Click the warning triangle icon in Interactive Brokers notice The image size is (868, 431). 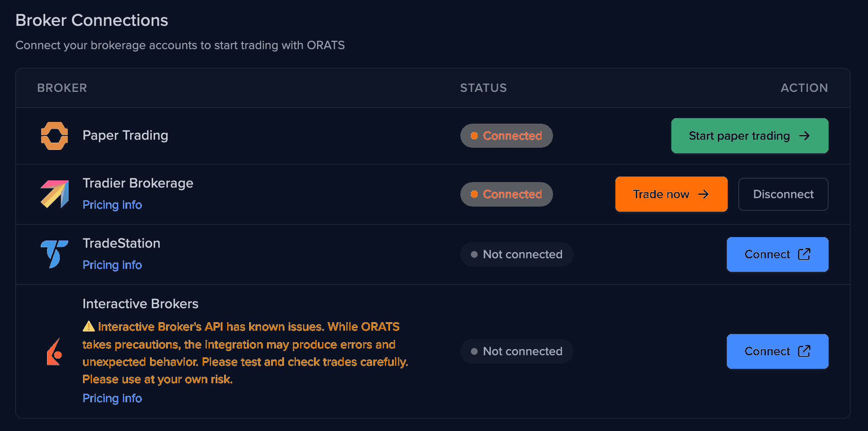(x=89, y=326)
